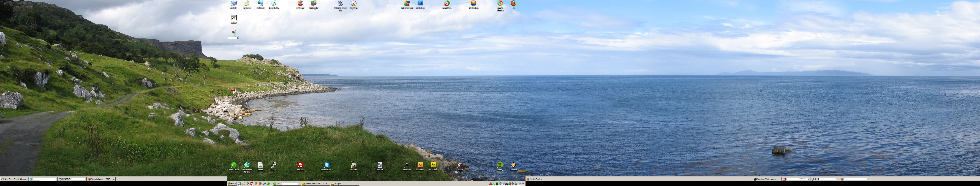
Task: Open the Recycle Bin icon
Action: click(x=274, y=5)
